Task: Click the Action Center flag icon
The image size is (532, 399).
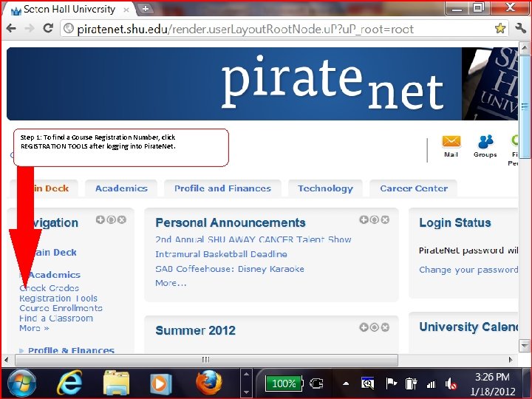Action: pos(392,383)
